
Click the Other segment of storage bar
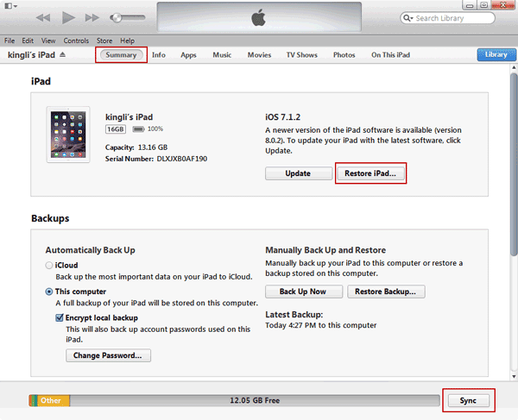(54, 400)
